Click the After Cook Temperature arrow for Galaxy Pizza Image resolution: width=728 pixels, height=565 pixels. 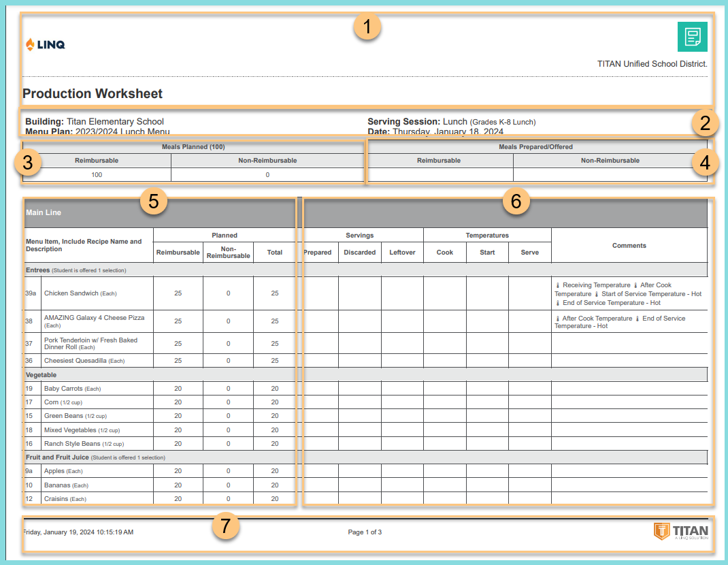coord(557,318)
